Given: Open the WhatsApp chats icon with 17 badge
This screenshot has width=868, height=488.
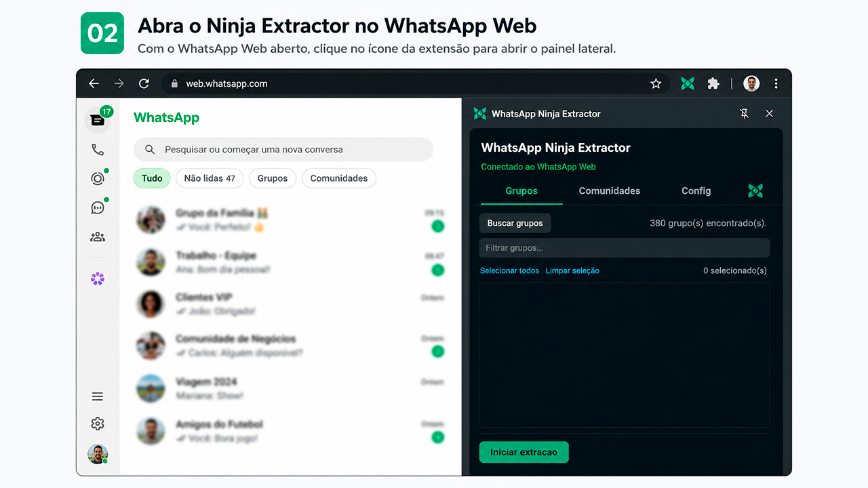Looking at the screenshot, I should [98, 120].
